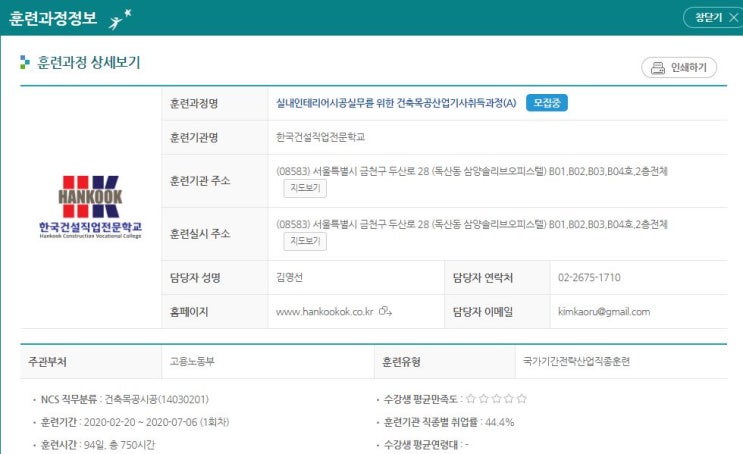Image resolution: width=743 pixels, height=454 pixels.
Task: Open 지도보기 for 훈련기관 주소
Action: pyautogui.click(x=305, y=188)
